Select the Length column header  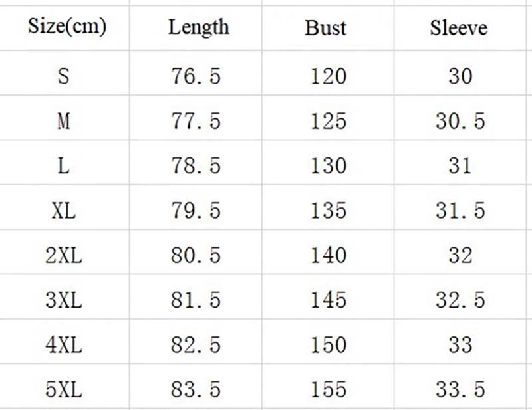click(198, 27)
